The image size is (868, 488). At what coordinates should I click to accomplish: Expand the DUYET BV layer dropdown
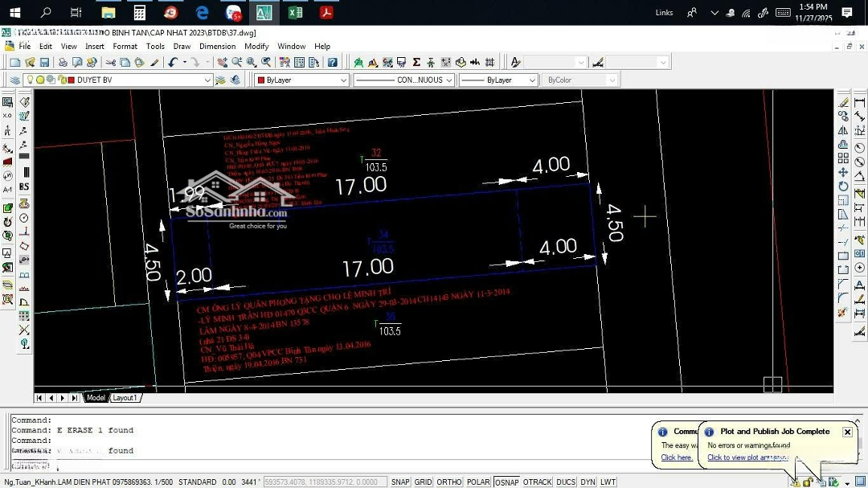click(x=207, y=80)
